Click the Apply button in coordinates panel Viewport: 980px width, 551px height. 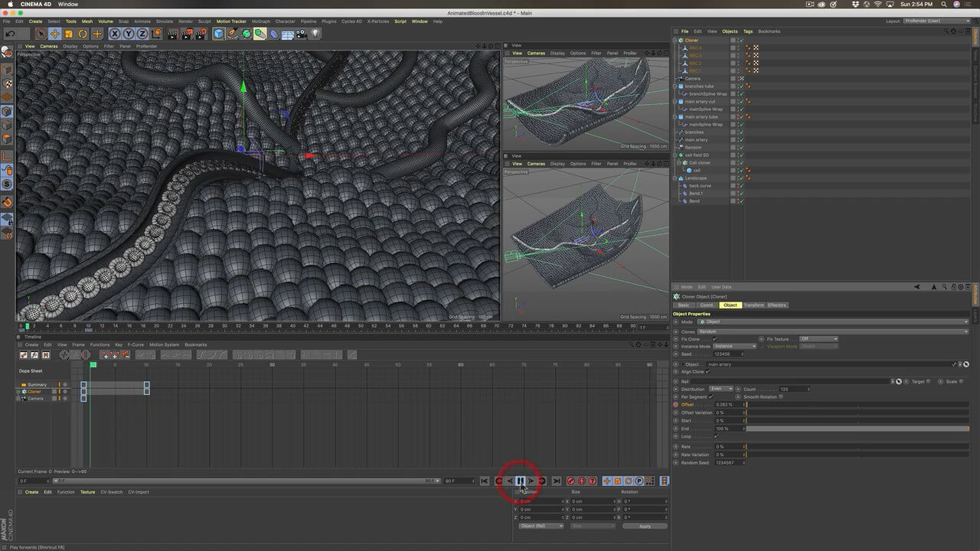point(645,526)
